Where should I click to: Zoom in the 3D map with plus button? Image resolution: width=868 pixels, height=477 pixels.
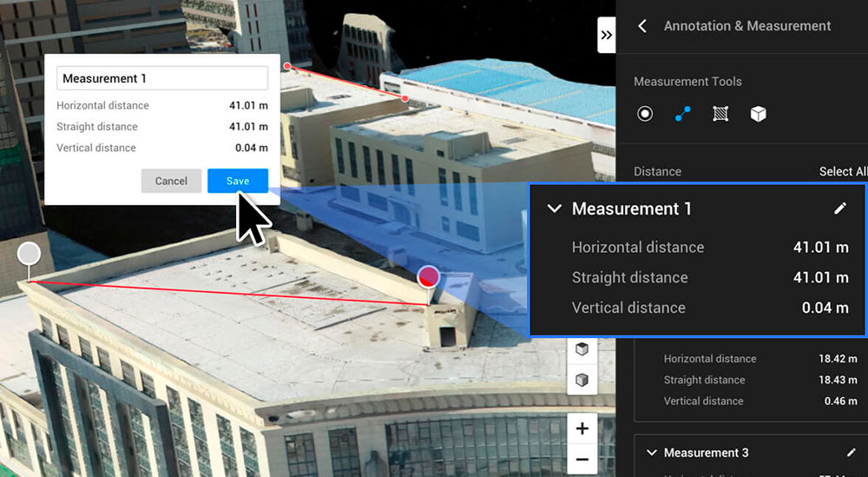pyautogui.click(x=582, y=428)
